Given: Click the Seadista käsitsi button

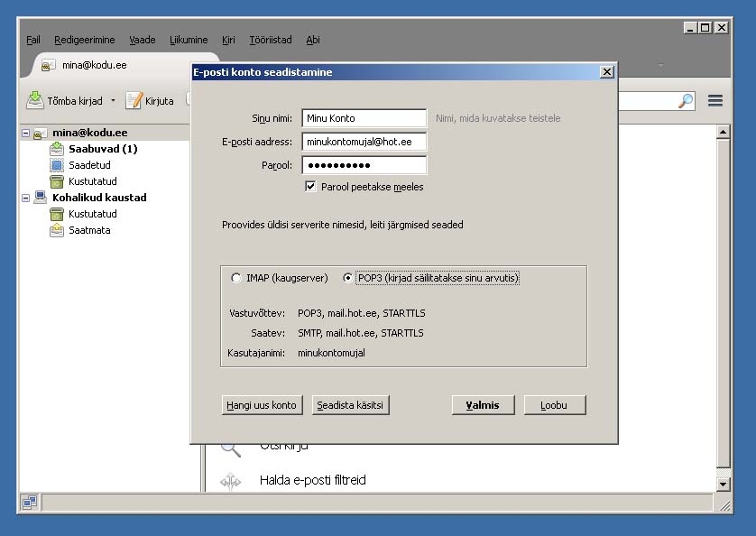Looking at the screenshot, I should point(350,405).
